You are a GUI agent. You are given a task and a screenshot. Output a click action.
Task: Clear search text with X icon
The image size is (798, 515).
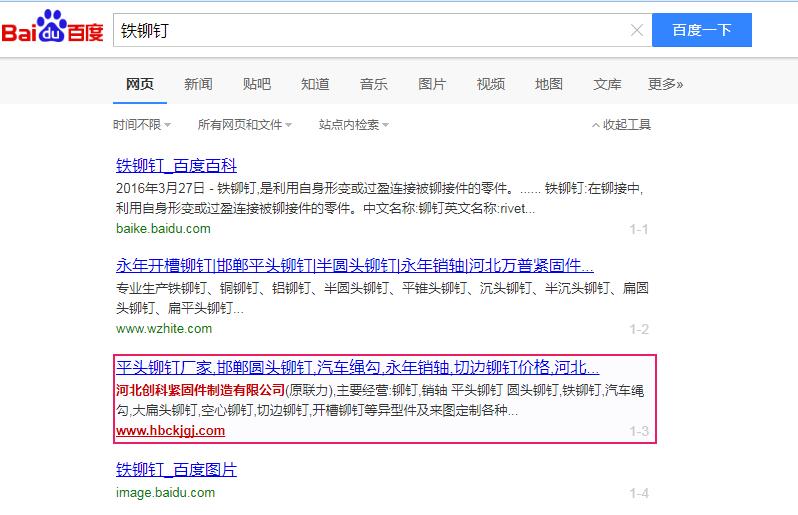(636, 30)
